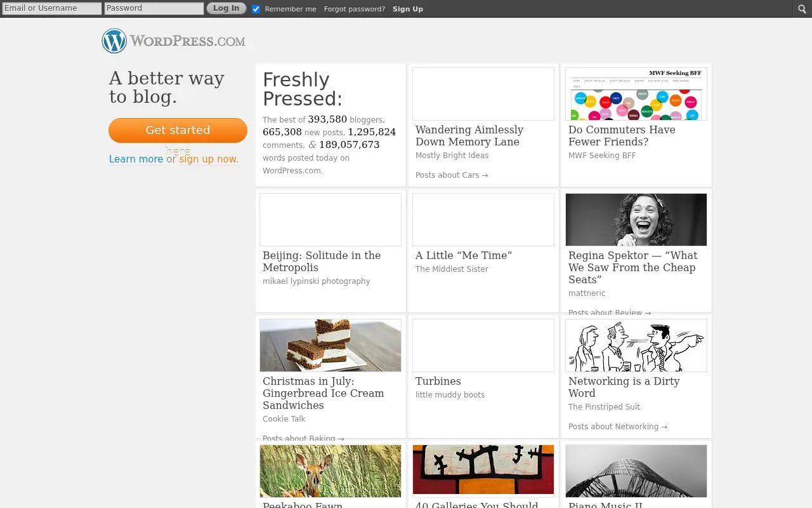Open Networking is a Dirty Word post
812x508 pixels.
coord(624,387)
